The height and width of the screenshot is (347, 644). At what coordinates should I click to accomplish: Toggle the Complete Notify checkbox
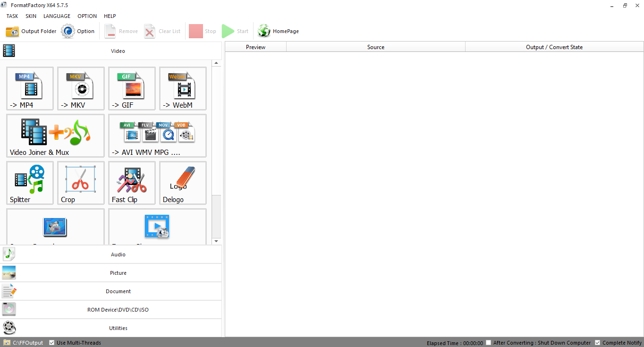[x=598, y=343]
